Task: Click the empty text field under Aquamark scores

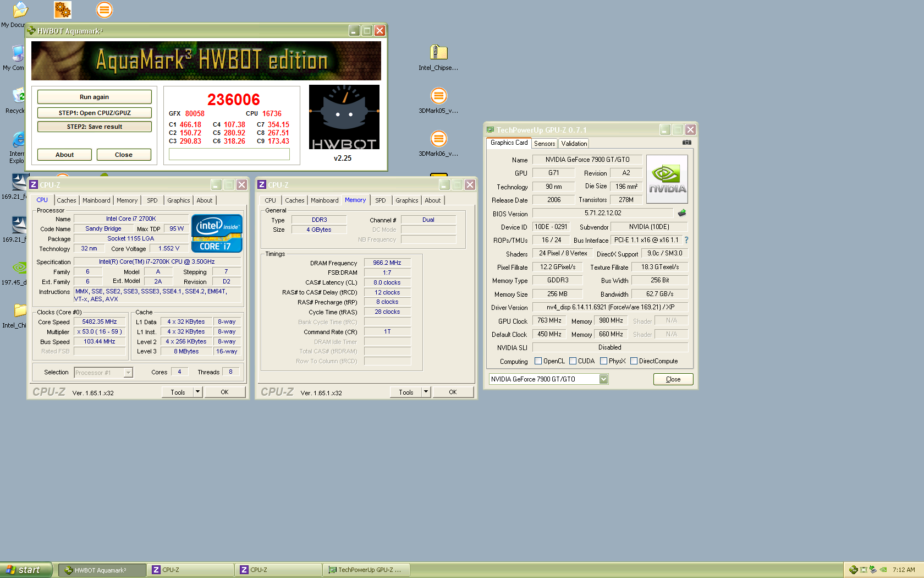Action: tap(229, 154)
